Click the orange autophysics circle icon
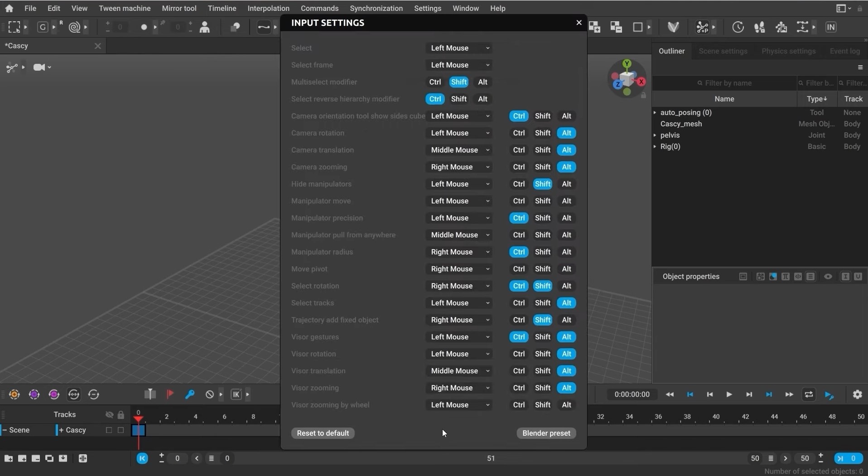 14,394
